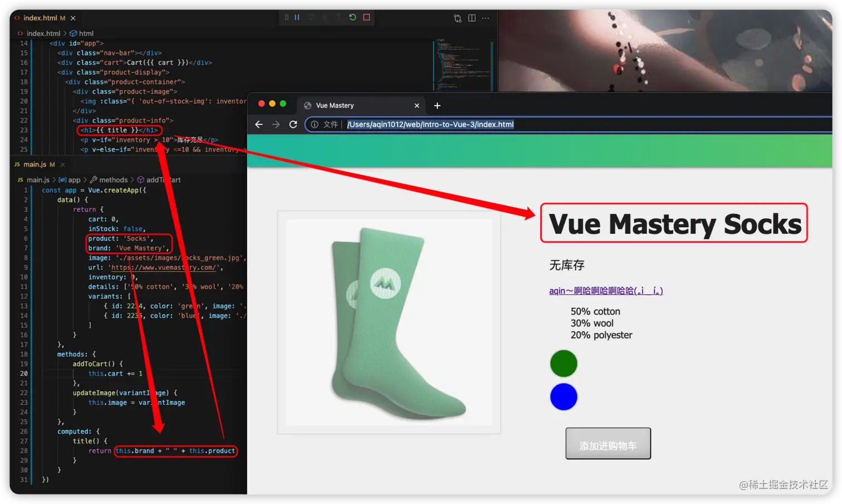Click the aqin~ hyperlink on the page
The image size is (842, 504).
tap(606, 291)
